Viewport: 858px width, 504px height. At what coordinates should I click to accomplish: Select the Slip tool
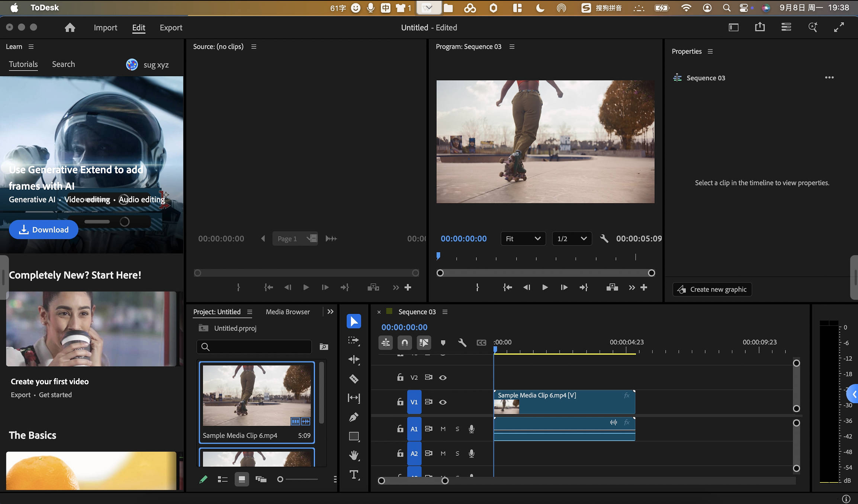(354, 398)
